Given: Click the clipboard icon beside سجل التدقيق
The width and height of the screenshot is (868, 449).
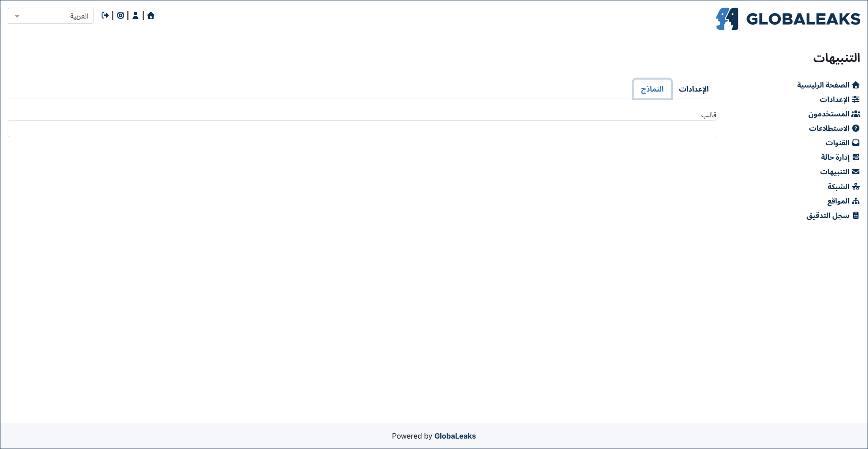Looking at the screenshot, I should 856,215.
